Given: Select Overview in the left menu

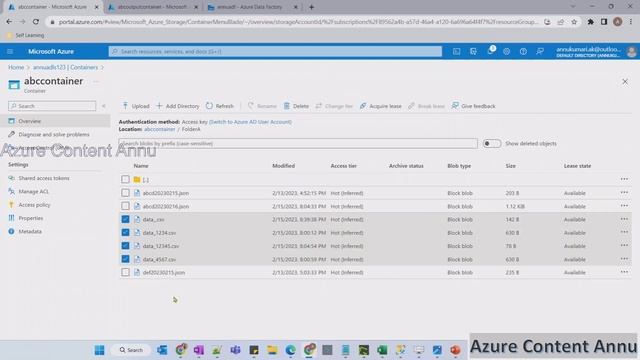Looking at the screenshot, I should click(55, 121).
